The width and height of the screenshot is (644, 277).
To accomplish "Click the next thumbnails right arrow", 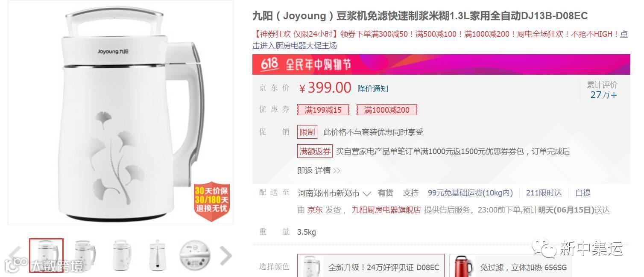I will 225,256.
